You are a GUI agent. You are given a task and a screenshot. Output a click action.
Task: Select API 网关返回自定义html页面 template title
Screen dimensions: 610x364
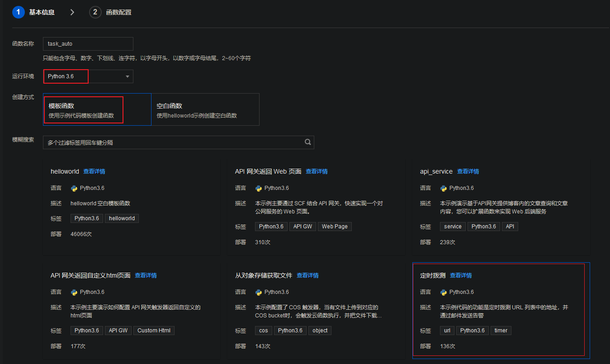(x=90, y=275)
